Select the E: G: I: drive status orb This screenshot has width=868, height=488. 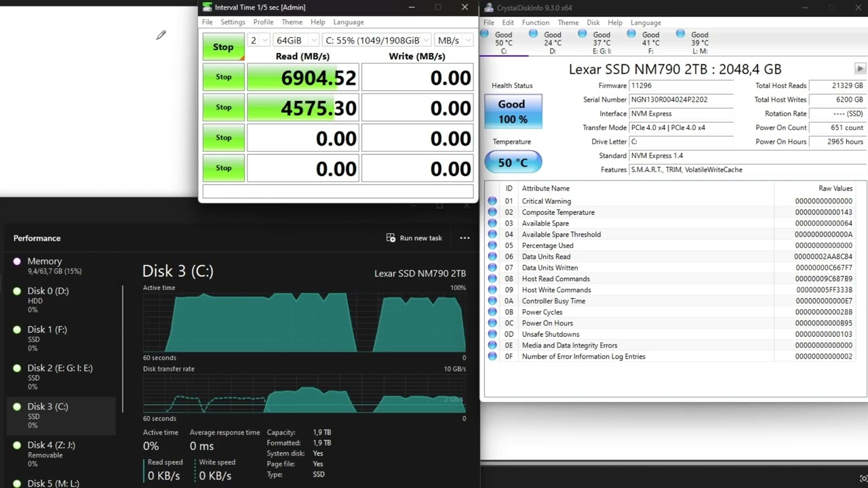pyautogui.click(x=583, y=34)
